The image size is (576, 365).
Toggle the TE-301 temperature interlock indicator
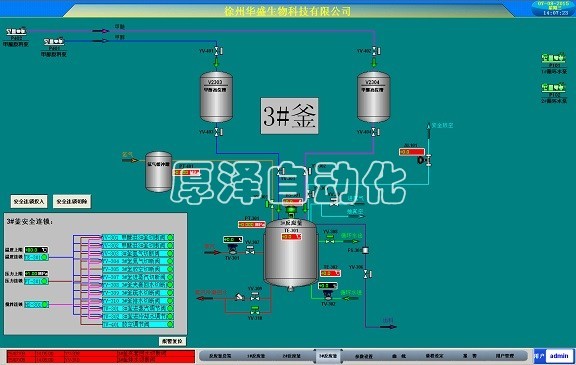coord(36,257)
